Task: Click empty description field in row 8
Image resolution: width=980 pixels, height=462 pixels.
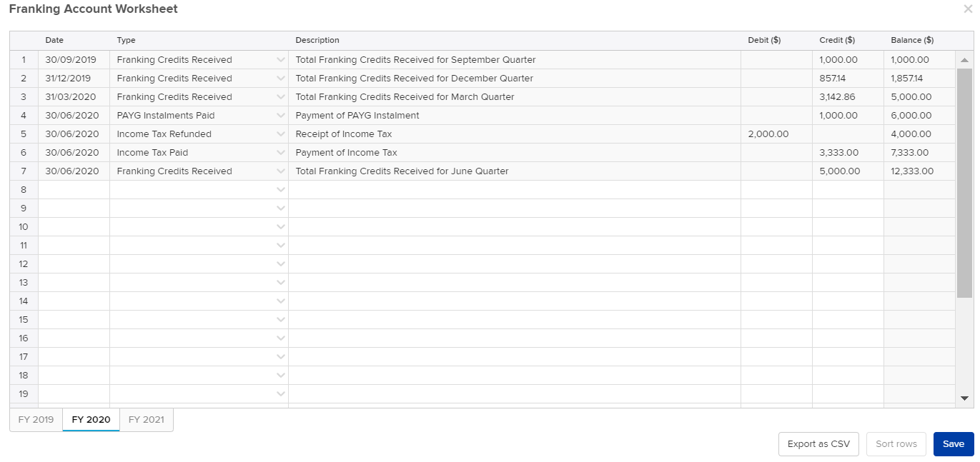Action: 515,190
